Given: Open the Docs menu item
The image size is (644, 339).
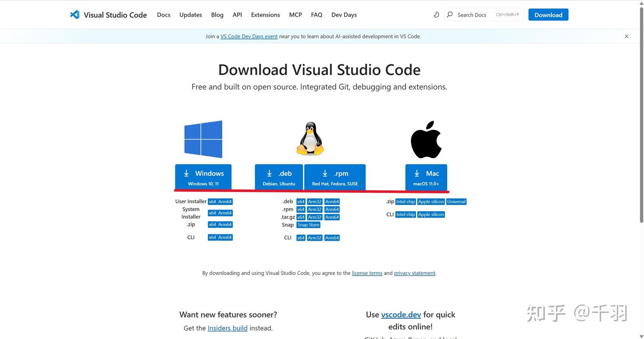Looking at the screenshot, I should coord(163,14).
